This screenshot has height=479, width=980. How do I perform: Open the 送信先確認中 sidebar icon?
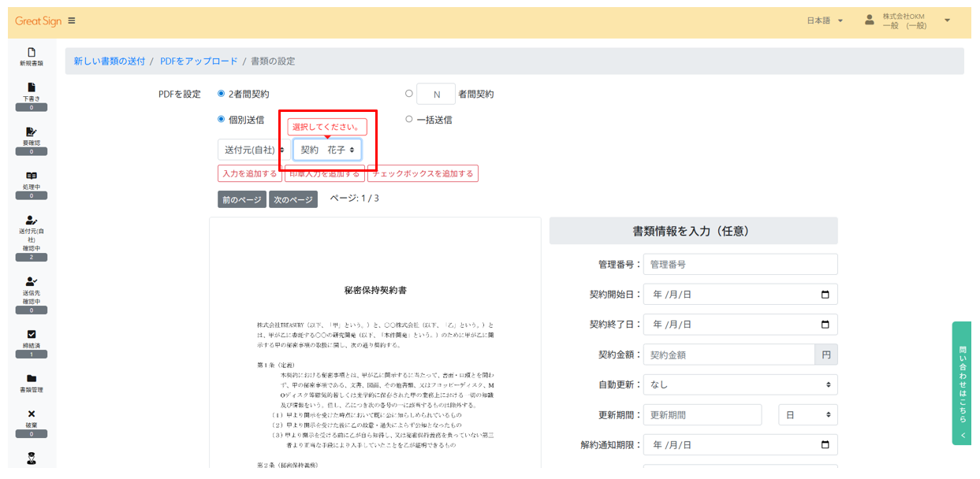[32, 285]
